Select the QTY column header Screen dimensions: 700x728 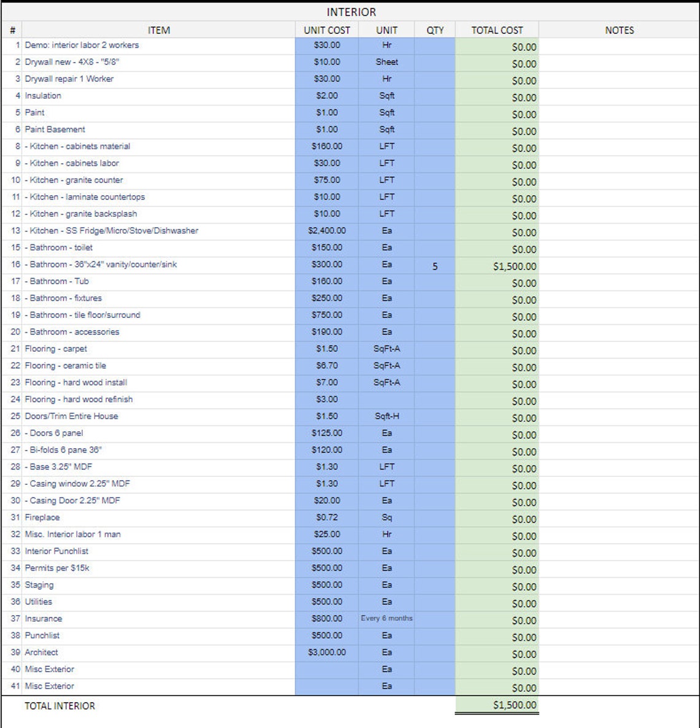point(434,29)
